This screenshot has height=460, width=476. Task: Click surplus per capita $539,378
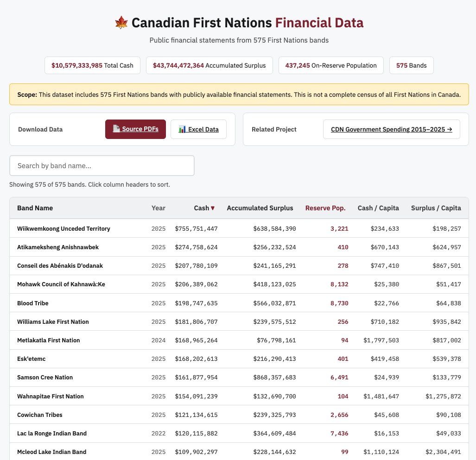click(446, 359)
